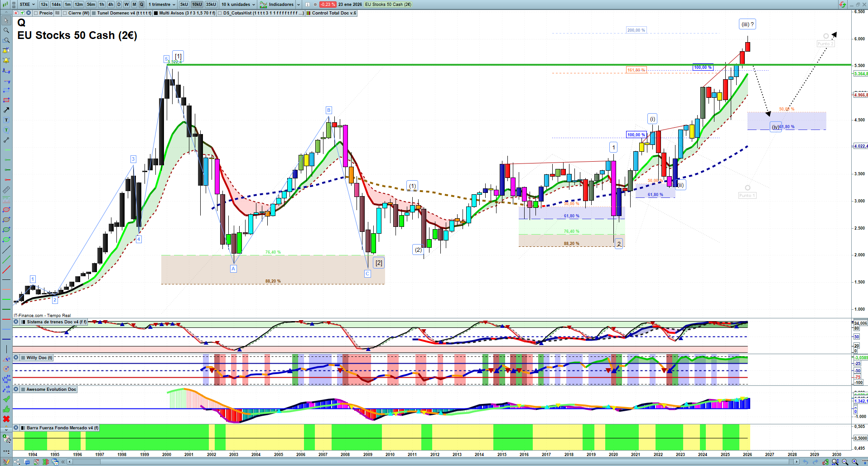
Task: Set history to 35kU units
Action: click(x=211, y=5)
